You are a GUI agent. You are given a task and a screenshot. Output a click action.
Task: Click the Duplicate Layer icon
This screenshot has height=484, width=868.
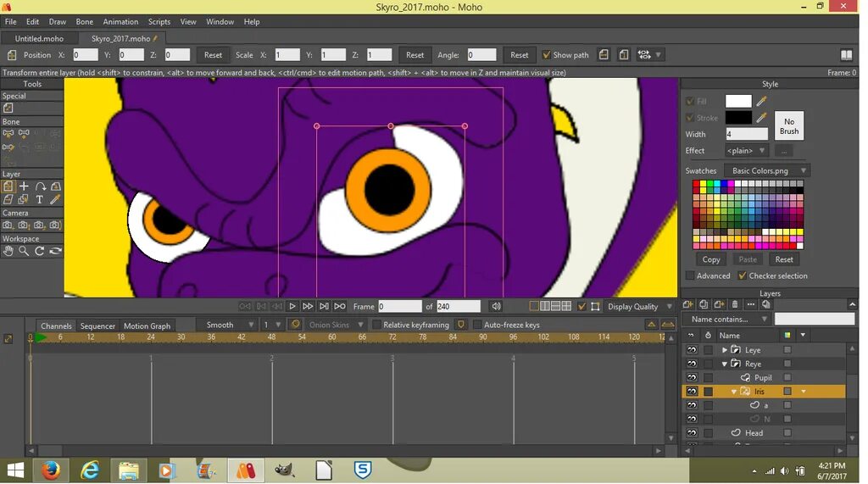[x=704, y=304]
